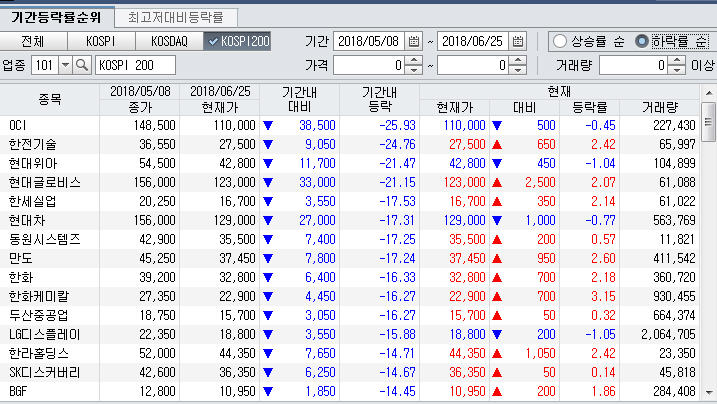717x404 pixels.
Task: Select the 하락률 순 radio button
Action: [642, 42]
